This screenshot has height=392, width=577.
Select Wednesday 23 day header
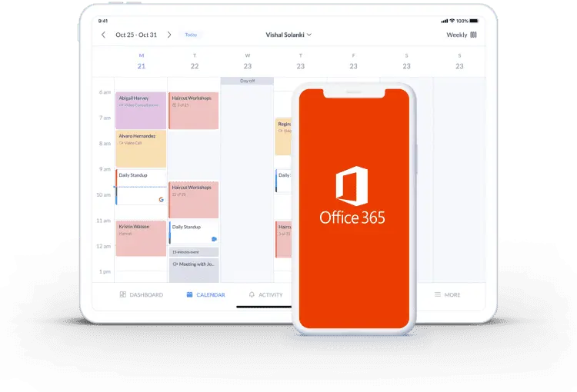point(247,61)
